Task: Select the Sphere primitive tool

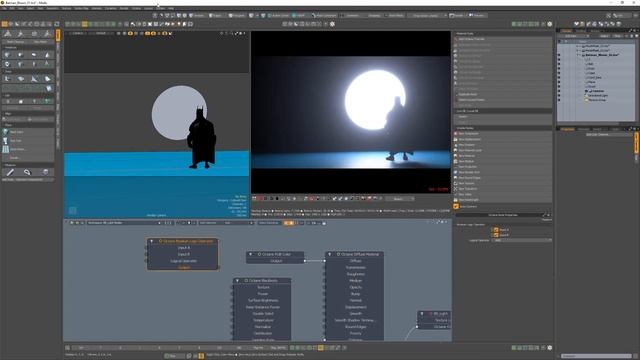Action: (20, 55)
